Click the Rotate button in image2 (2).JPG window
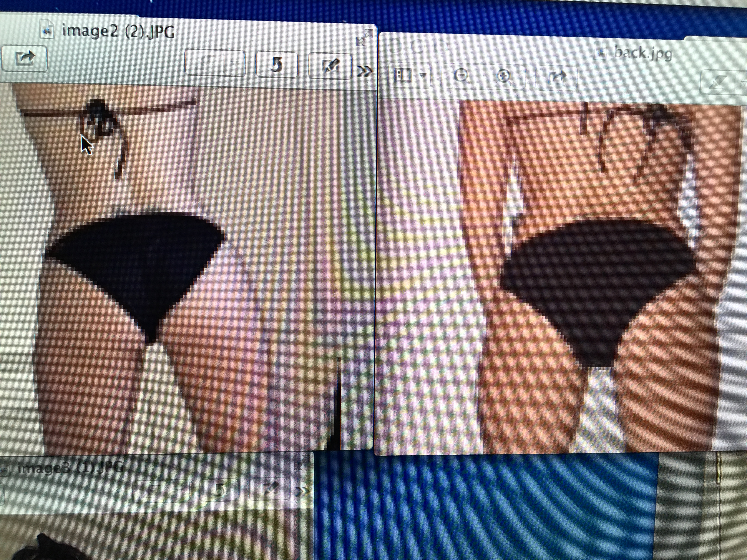Image resolution: width=747 pixels, height=560 pixels. point(277,64)
